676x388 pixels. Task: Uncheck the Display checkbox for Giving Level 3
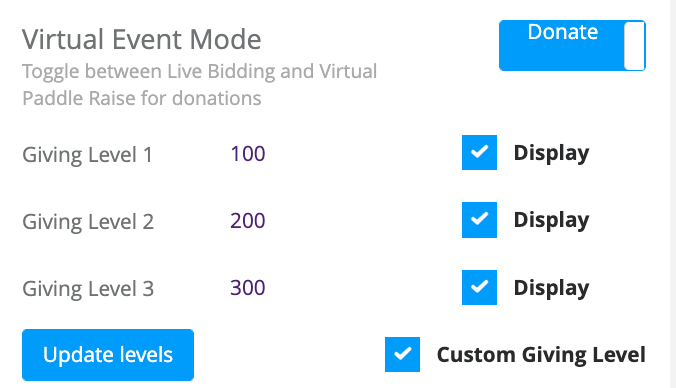(479, 288)
